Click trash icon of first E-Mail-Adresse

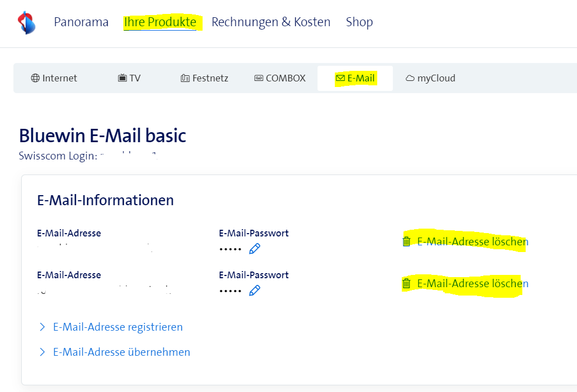406,241
